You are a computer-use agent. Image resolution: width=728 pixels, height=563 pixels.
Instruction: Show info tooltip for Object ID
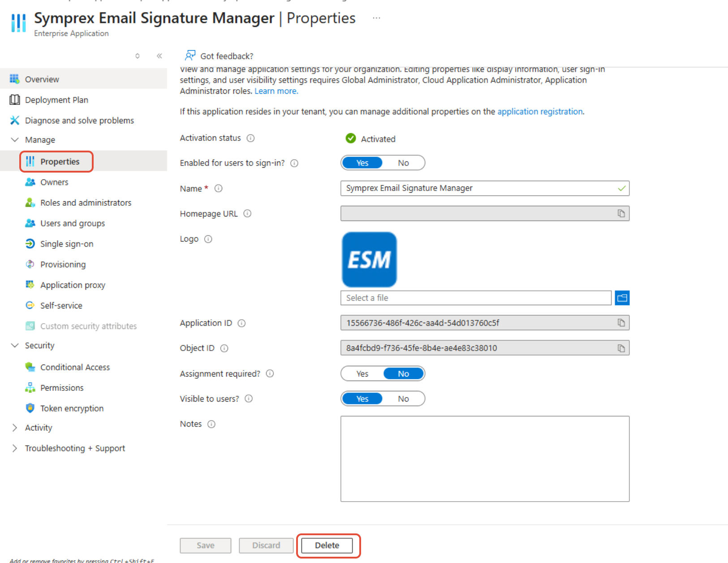point(224,348)
